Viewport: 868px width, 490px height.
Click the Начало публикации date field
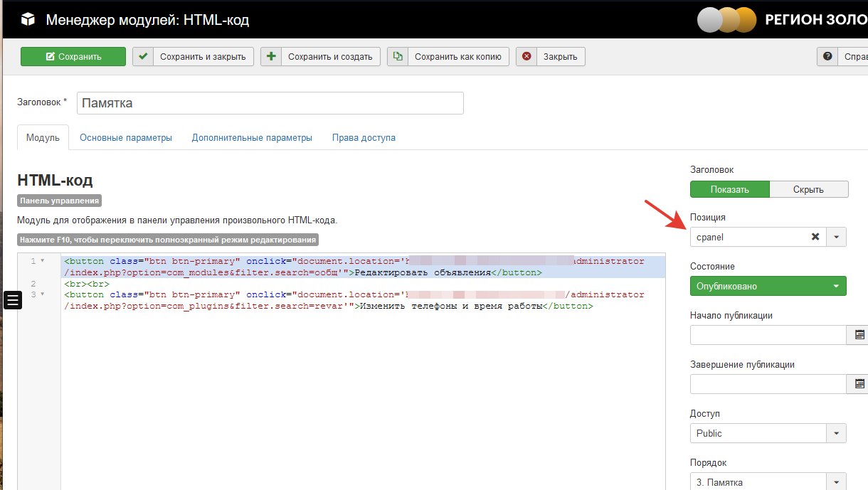tap(768, 335)
